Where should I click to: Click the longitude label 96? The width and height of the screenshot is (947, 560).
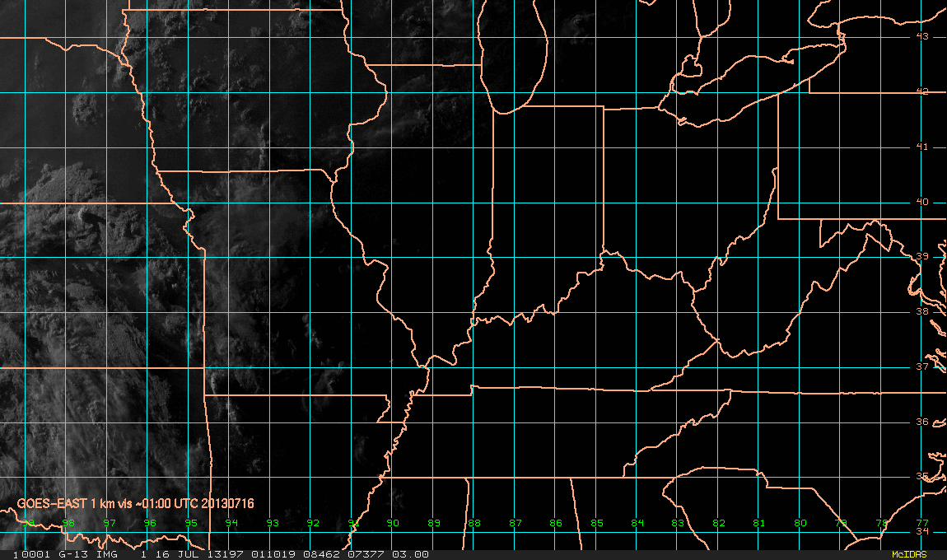(x=150, y=523)
